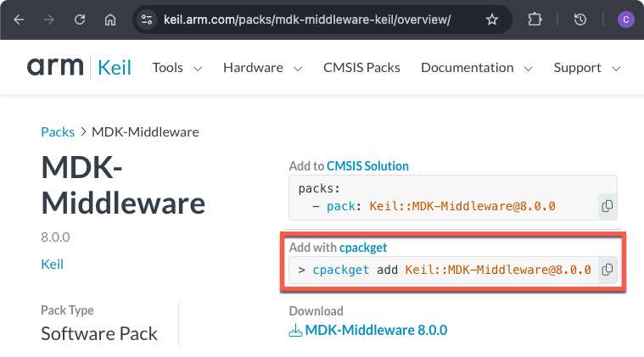Go back to the previous page
644x357 pixels.
click(19, 20)
